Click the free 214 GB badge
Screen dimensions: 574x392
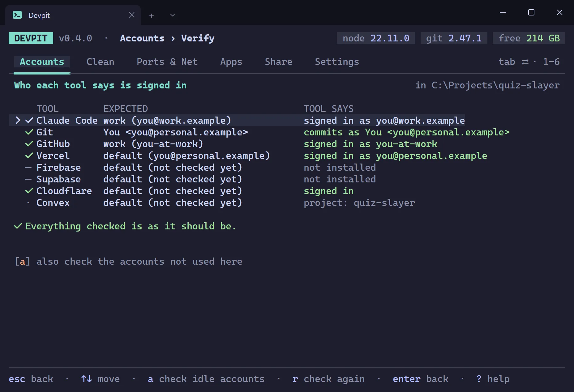click(x=529, y=38)
